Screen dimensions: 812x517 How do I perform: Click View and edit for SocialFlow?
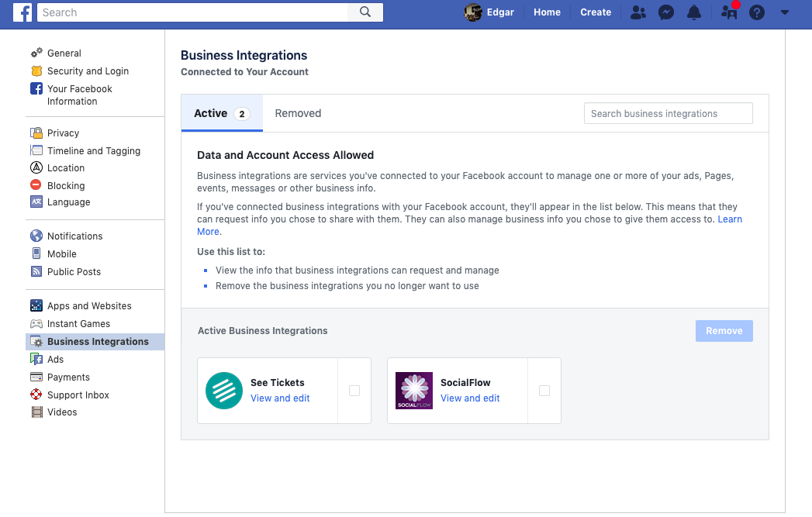[470, 398]
